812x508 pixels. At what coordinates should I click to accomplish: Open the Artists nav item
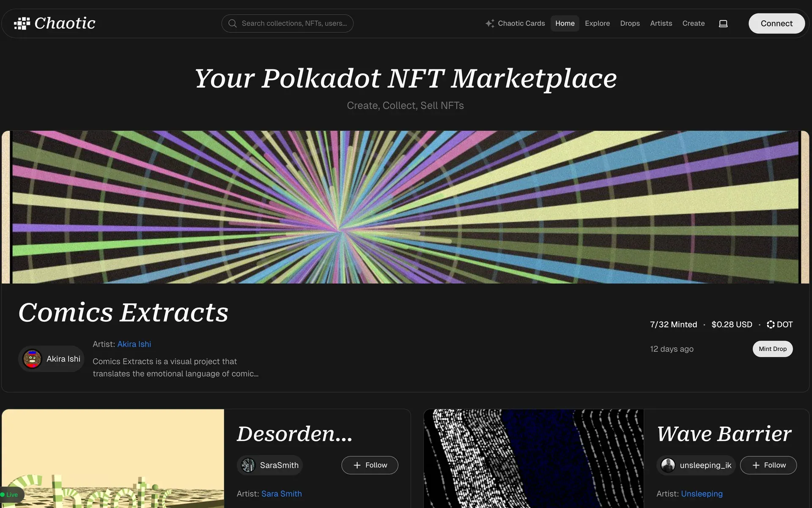[x=661, y=23]
